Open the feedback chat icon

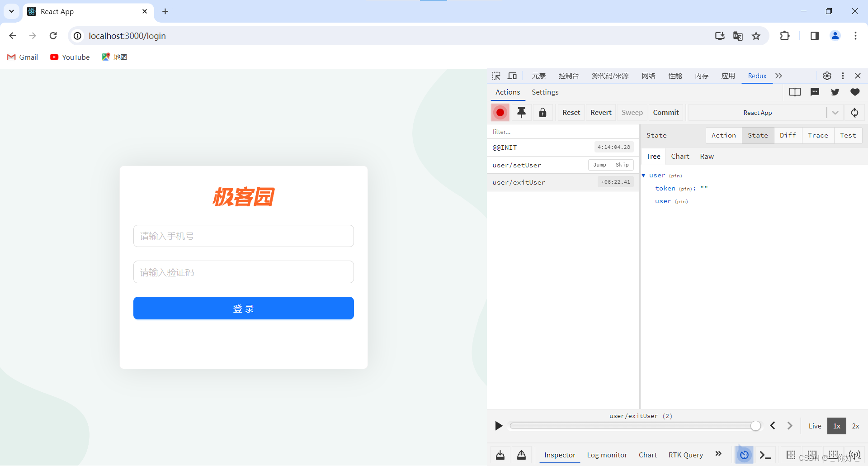click(x=815, y=92)
